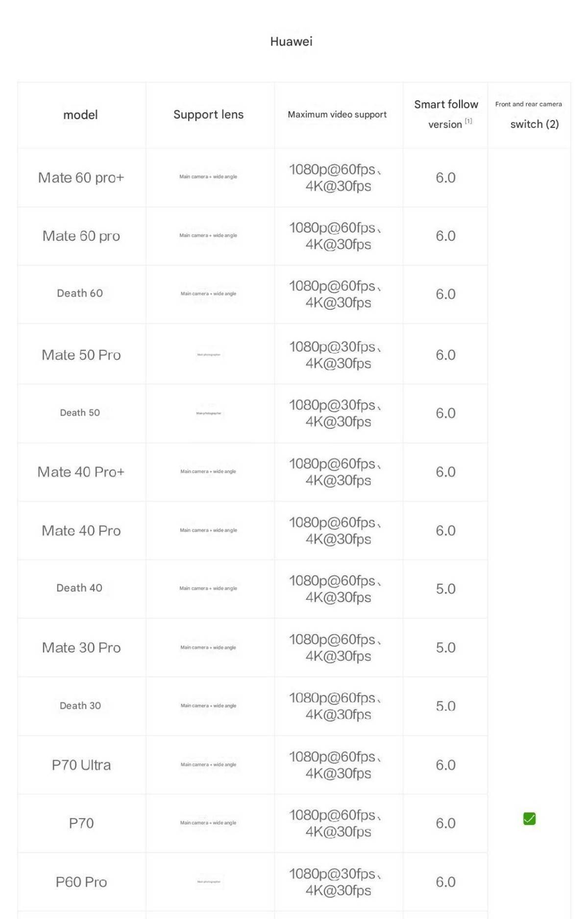Click 'Smart follow version' column header
The height and width of the screenshot is (919, 588).
click(446, 114)
